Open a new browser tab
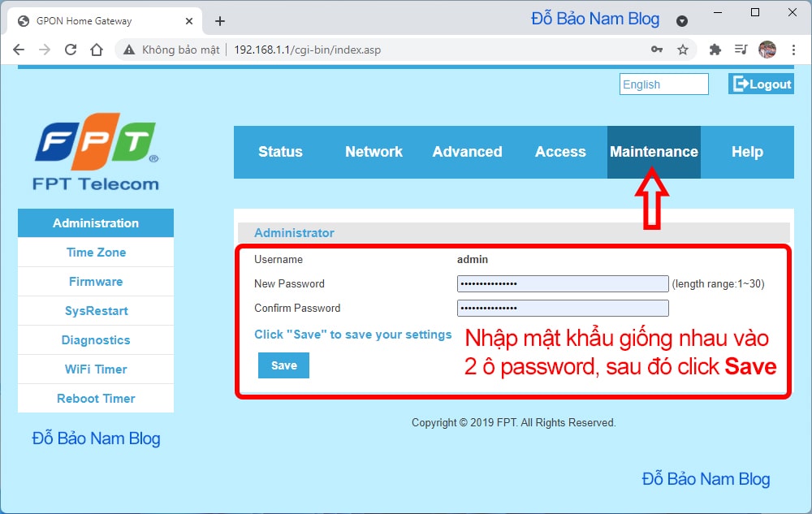Screen dimensions: 812x514 [220, 21]
